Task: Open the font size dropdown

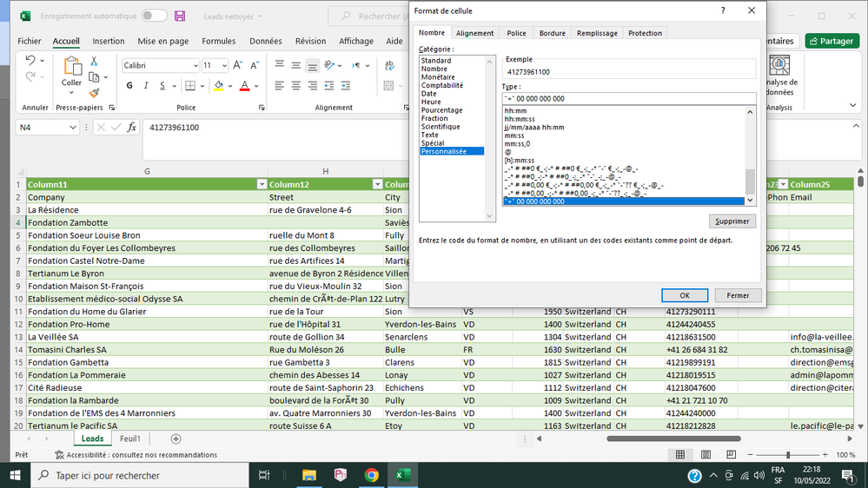Action: [225, 66]
